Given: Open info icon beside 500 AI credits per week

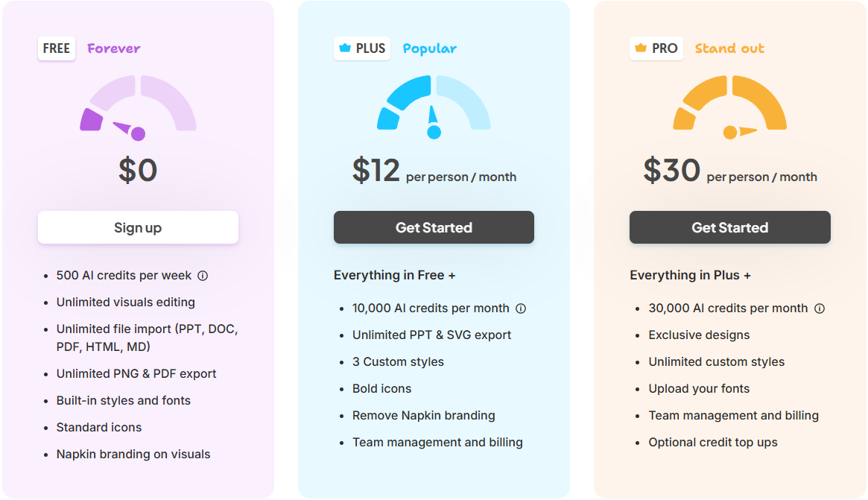Looking at the screenshot, I should coord(203,276).
